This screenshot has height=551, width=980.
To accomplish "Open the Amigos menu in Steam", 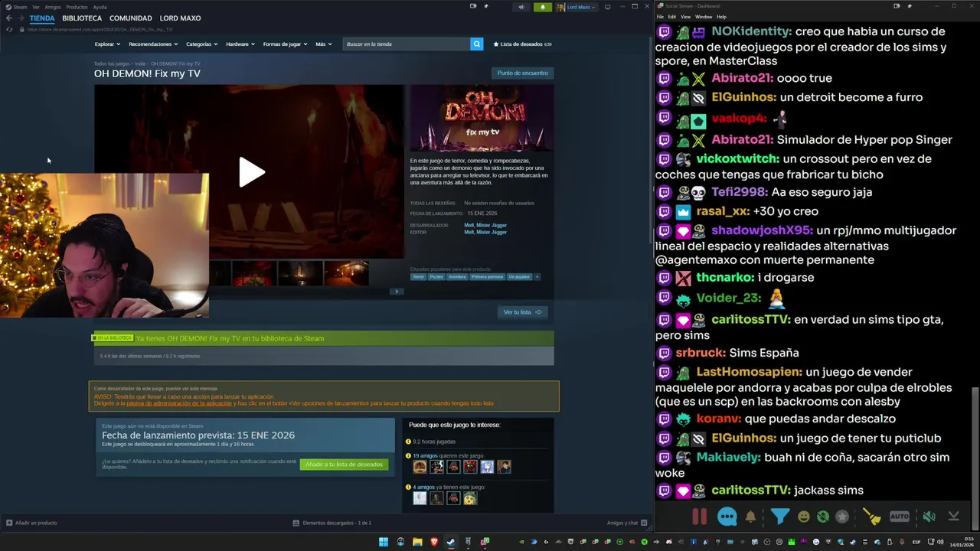I will (x=53, y=7).
